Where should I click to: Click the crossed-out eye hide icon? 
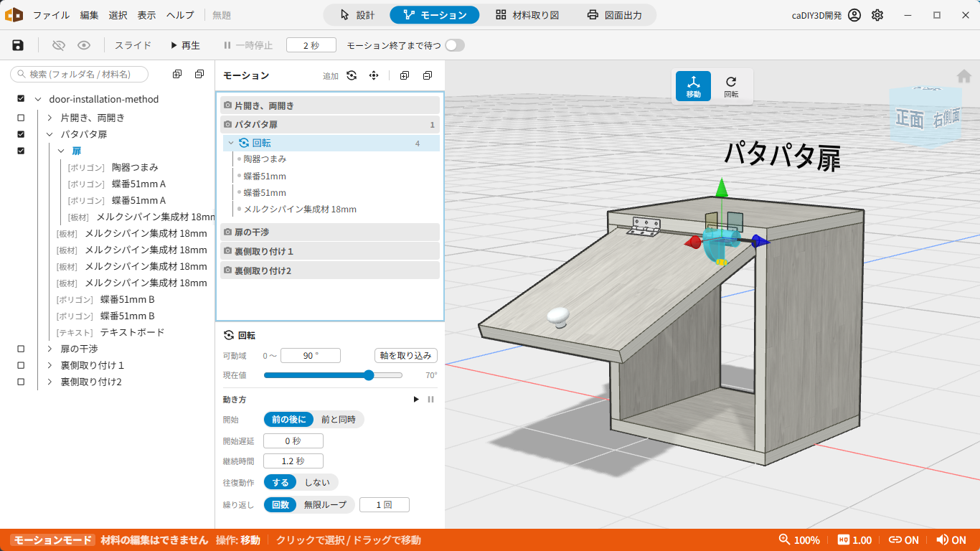pos(59,45)
